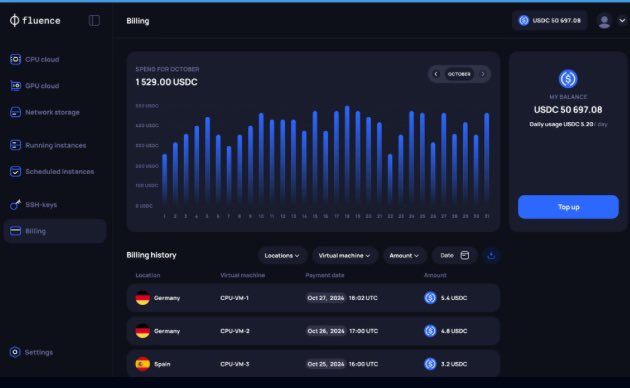The image size is (630, 388).
Task: Click the CPU-VM-1 cell
Action: pos(235,298)
